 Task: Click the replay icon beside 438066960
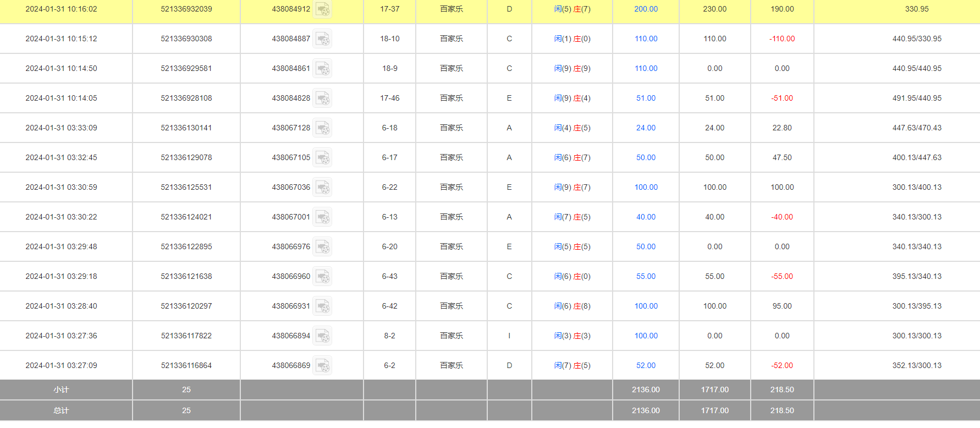[322, 277]
